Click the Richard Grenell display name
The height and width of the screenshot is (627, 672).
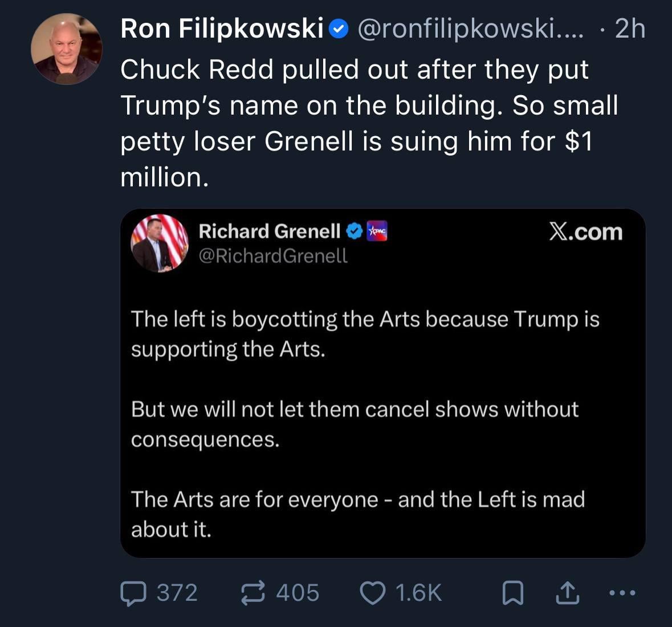[269, 231]
